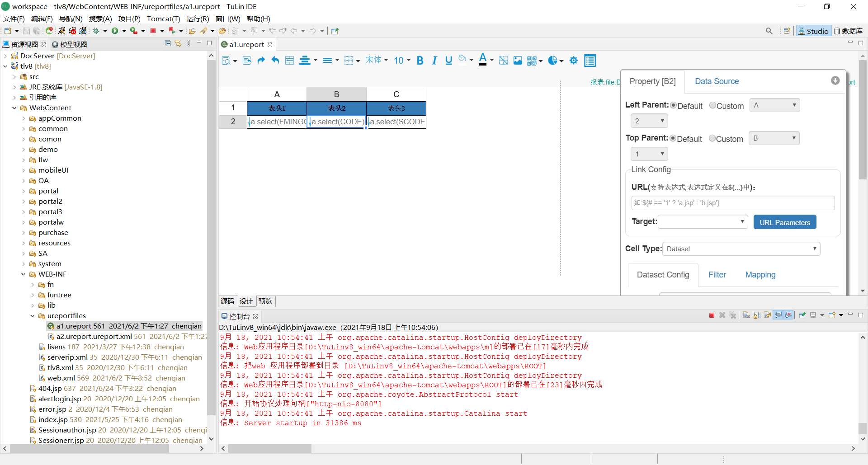Click the download icon in property panel

coord(835,80)
